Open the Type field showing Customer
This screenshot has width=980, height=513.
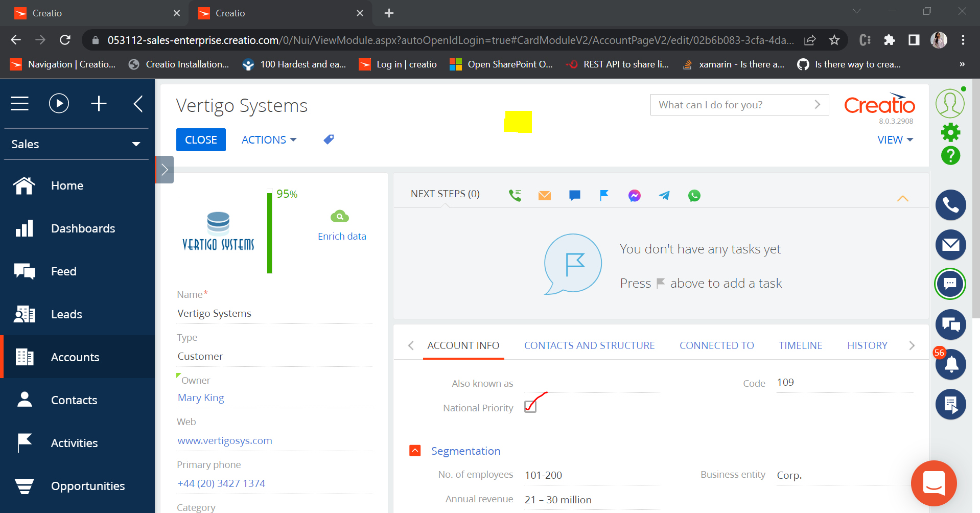(274, 356)
